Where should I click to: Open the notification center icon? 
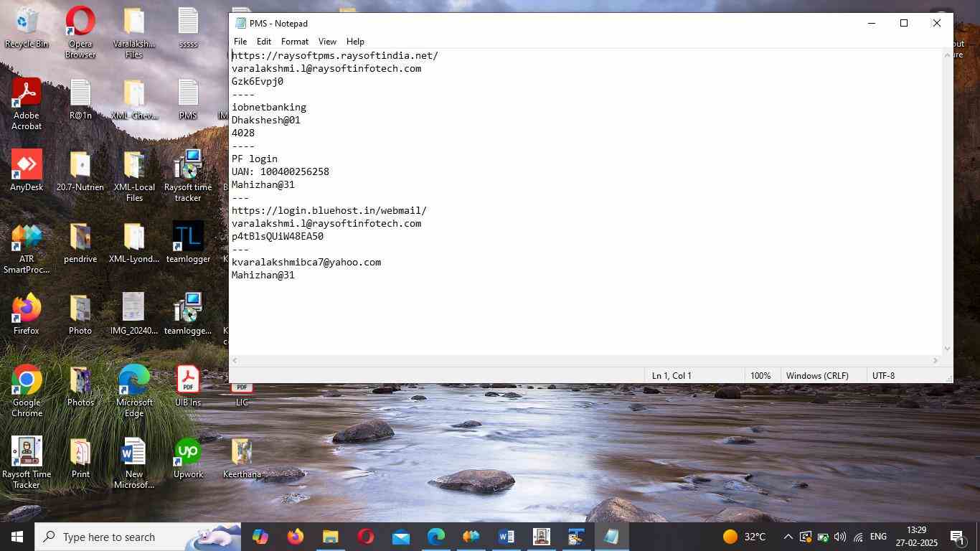[x=957, y=537]
